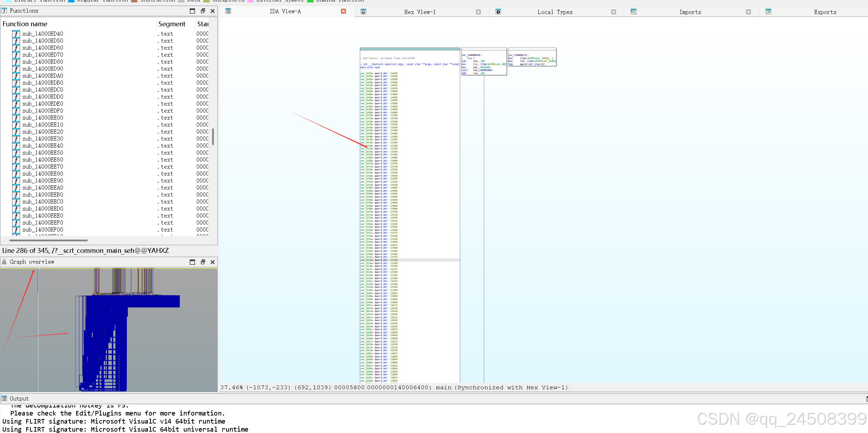Click the Graph overview title icon

click(x=4, y=262)
